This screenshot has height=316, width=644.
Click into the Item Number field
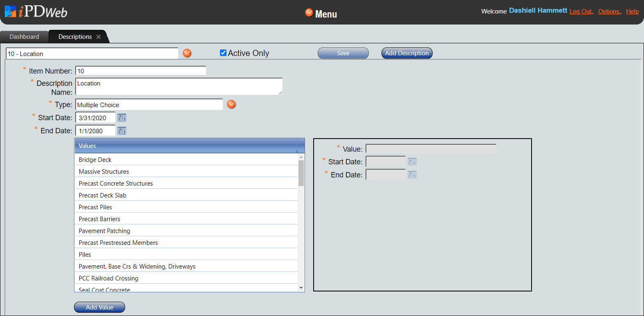coord(141,71)
